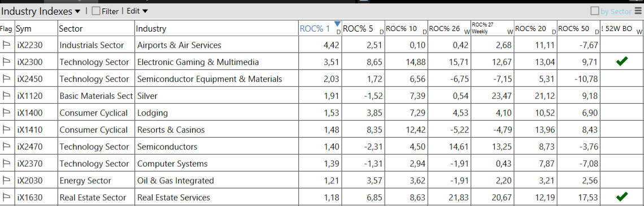
Task: Click the by Sector link
Action: coord(616,11)
